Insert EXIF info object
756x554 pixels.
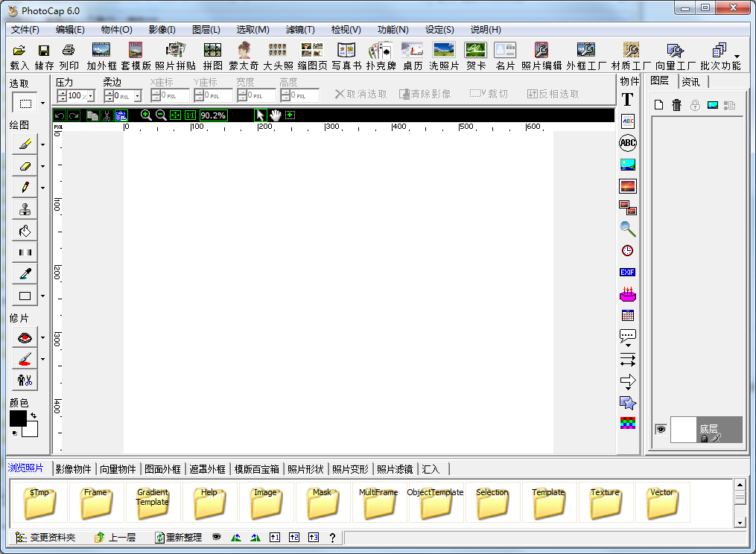click(x=627, y=273)
